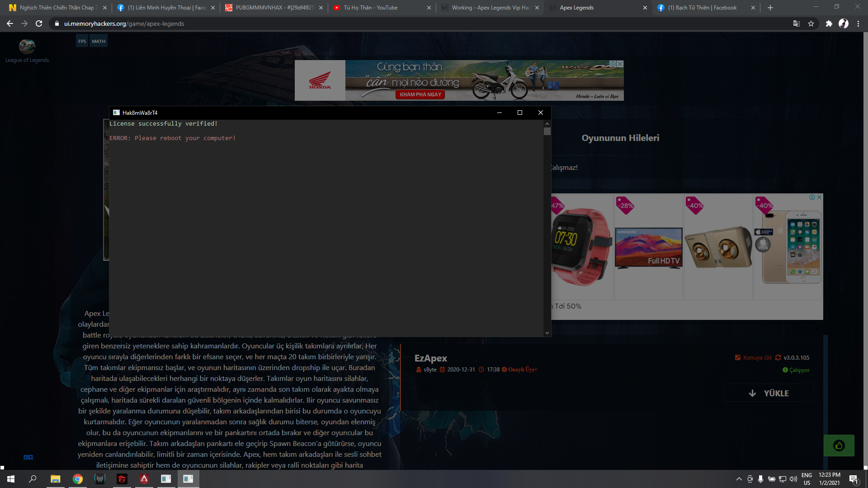Select the FPS category tag
This screenshot has width=868, height=488.
click(x=82, y=41)
